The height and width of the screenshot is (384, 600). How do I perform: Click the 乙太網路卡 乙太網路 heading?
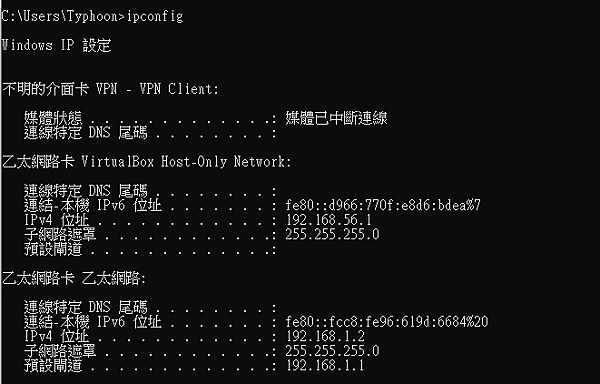pyautogui.click(x=74, y=278)
